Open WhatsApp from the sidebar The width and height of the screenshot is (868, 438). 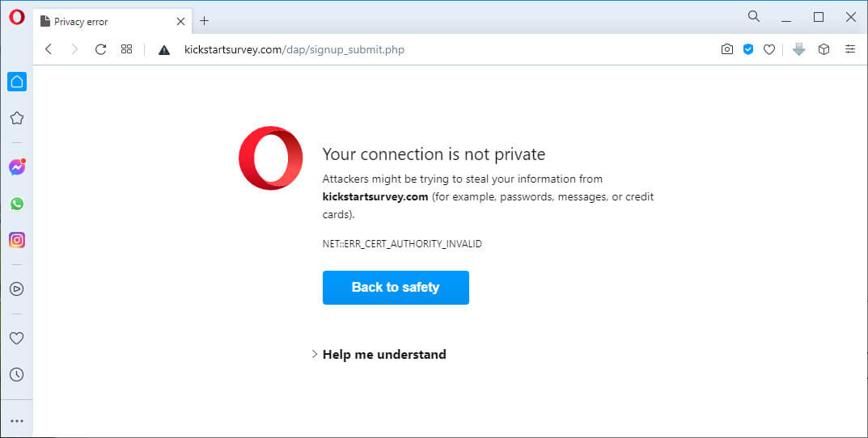[x=17, y=204]
